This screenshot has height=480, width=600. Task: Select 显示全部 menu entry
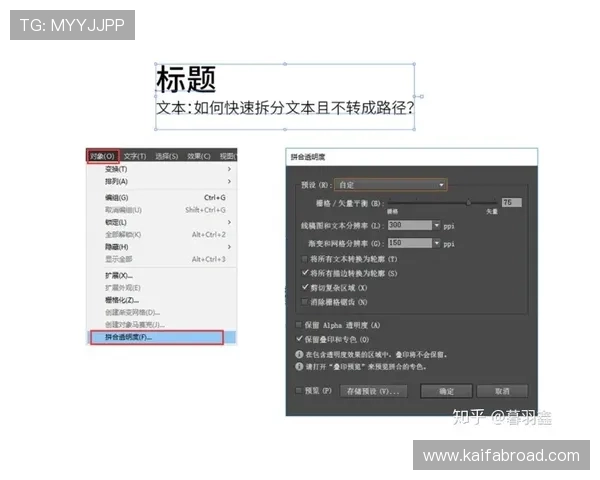[161, 259]
